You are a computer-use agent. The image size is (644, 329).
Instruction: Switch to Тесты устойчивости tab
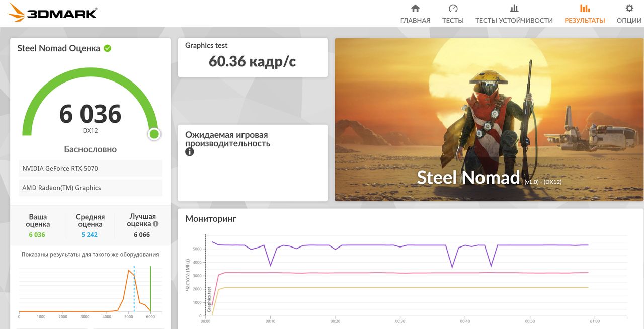click(514, 14)
